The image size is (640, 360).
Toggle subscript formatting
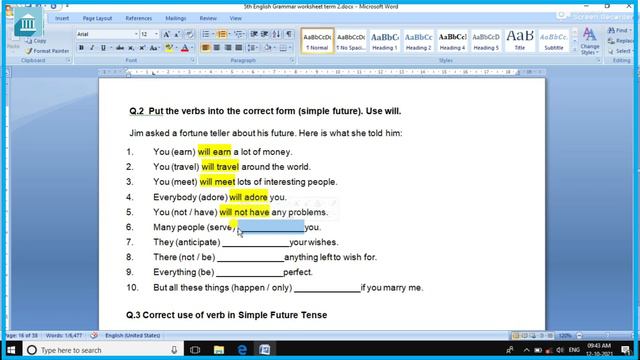coord(131,48)
